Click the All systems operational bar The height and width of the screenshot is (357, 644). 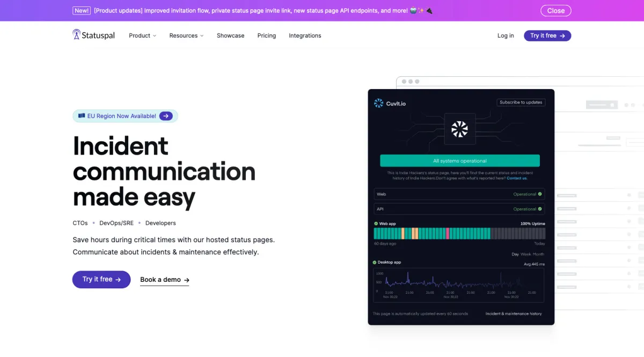[x=460, y=161]
